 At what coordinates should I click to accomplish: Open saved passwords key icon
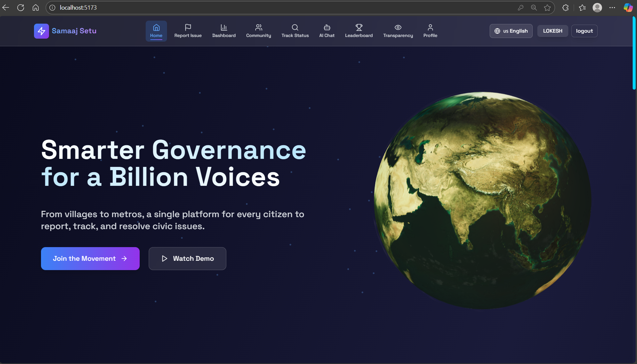tap(520, 8)
